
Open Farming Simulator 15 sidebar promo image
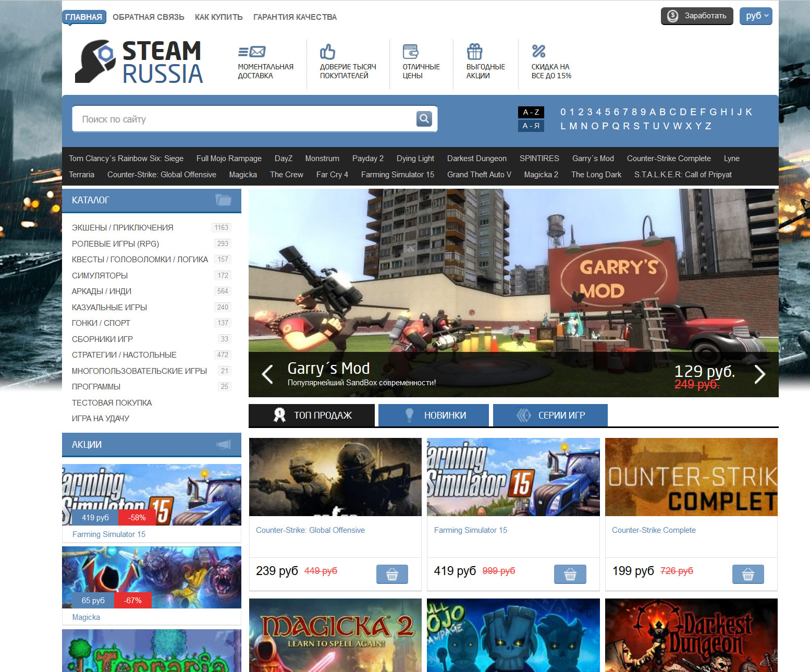[x=152, y=494]
